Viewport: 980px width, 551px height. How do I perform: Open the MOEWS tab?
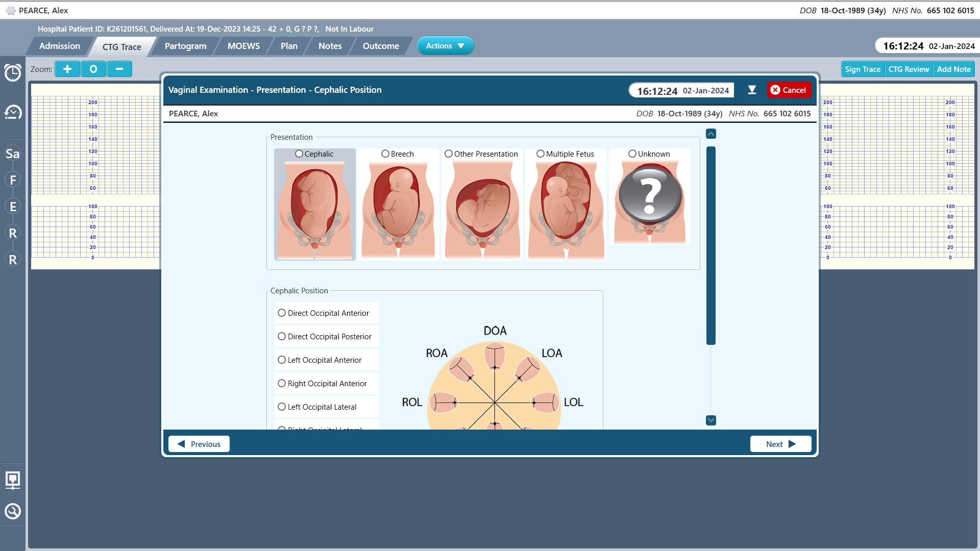243,46
